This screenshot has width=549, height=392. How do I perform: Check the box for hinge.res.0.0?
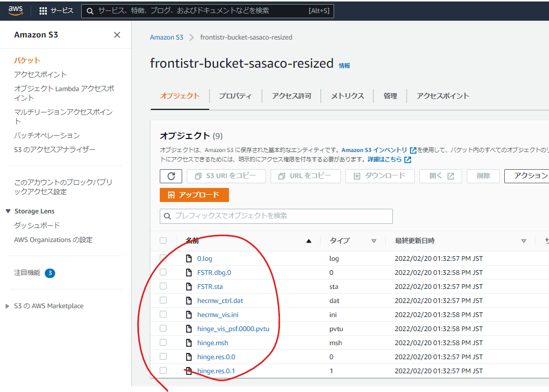(x=163, y=356)
